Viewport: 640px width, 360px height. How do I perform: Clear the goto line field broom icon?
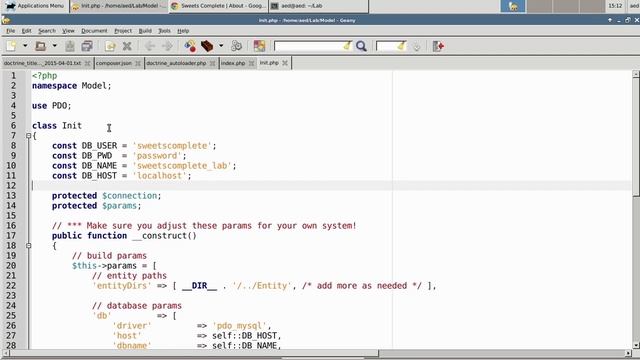click(402, 46)
